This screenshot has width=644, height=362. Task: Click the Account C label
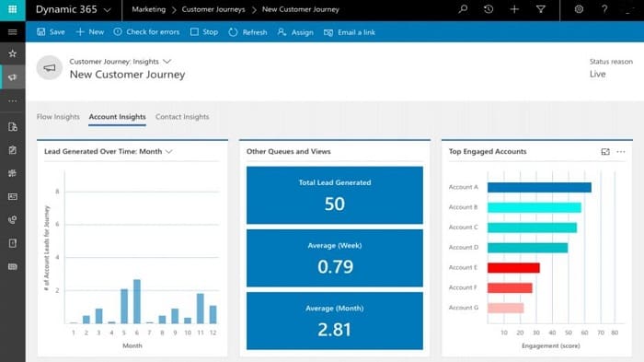tap(464, 228)
